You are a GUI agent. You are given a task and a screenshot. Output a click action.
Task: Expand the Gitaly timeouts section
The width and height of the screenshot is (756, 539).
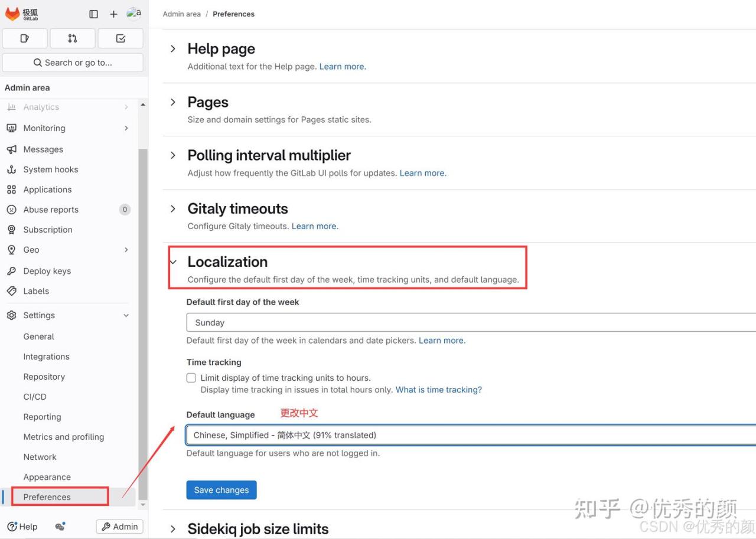(x=173, y=208)
